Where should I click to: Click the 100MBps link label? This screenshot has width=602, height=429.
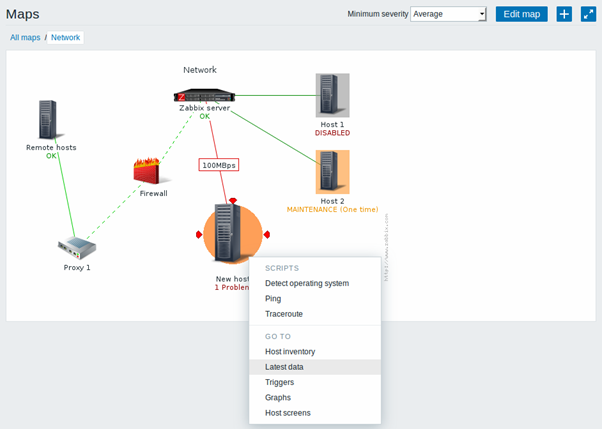coord(219,165)
